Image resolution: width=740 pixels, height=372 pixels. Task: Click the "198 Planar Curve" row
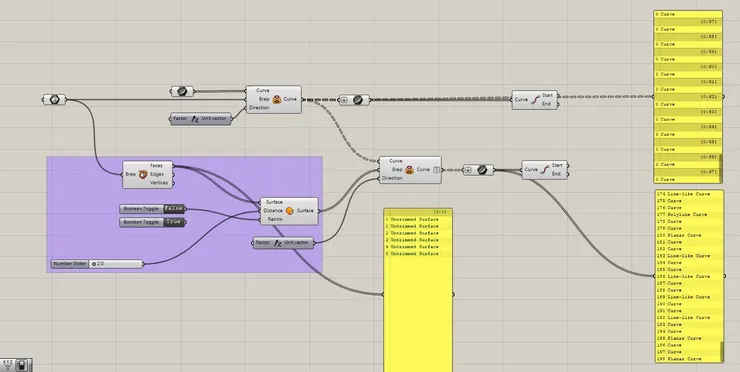coord(689,359)
